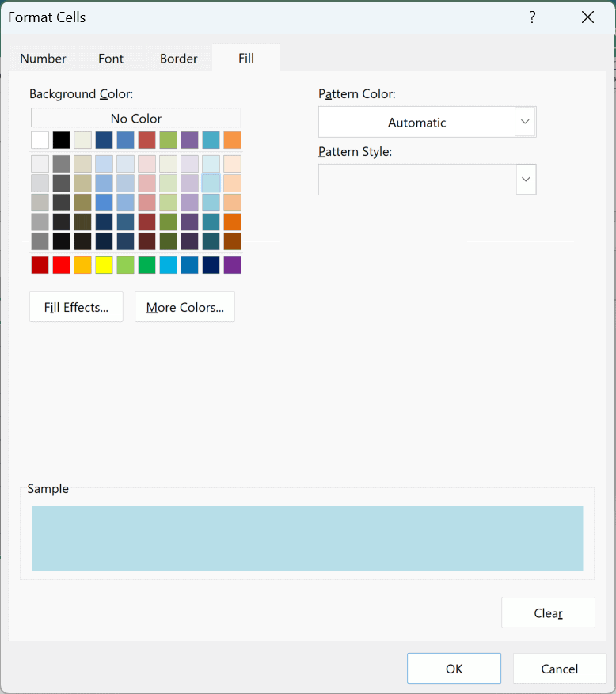Pick the light blue standard color swatch
The height and width of the screenshot is (694, 616).
pyautogui.click(x=169, y=265)
